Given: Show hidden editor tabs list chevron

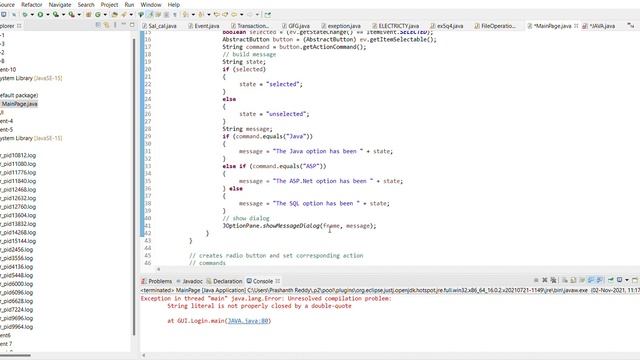Looking at the screenshot, I should [x=631, y=25].
